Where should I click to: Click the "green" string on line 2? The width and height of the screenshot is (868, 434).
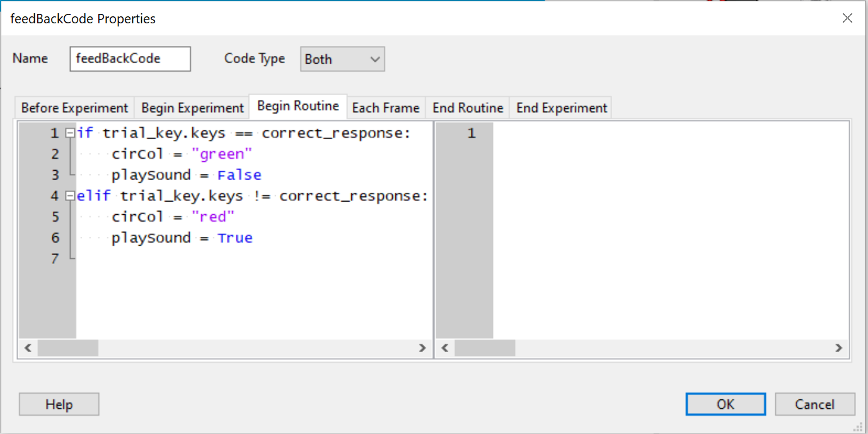(222, 154)
